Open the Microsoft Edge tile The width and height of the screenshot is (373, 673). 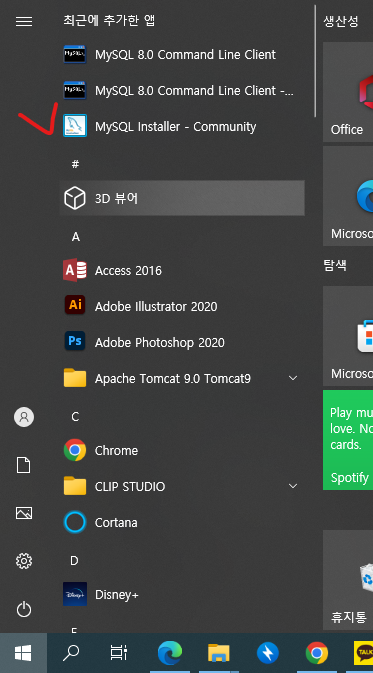pyautogui.click(x=348, y=196)
